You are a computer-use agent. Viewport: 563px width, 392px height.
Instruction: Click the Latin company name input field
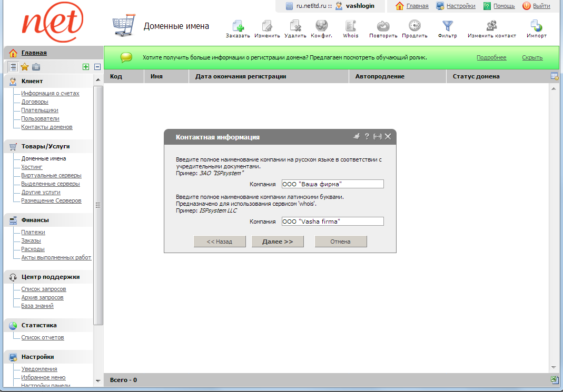point(332,222)
